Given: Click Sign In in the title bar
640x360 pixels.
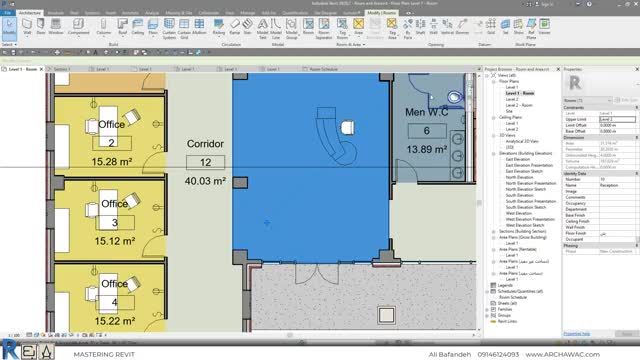Looking at the screenshot, I should [x=546, y=4].
